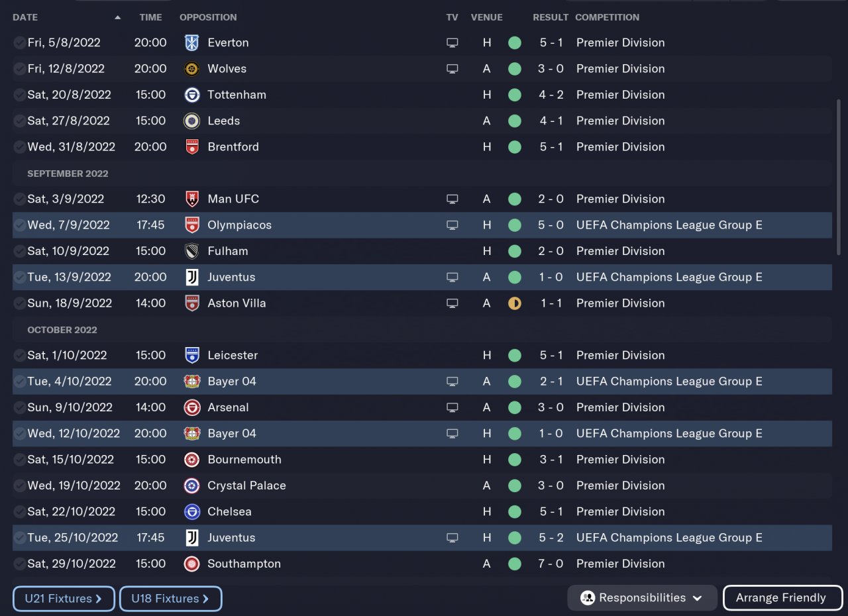The width and height of the screenshot is (848, 616).
Task: Click the Leeds club badge icon
Action: (191, 121)
